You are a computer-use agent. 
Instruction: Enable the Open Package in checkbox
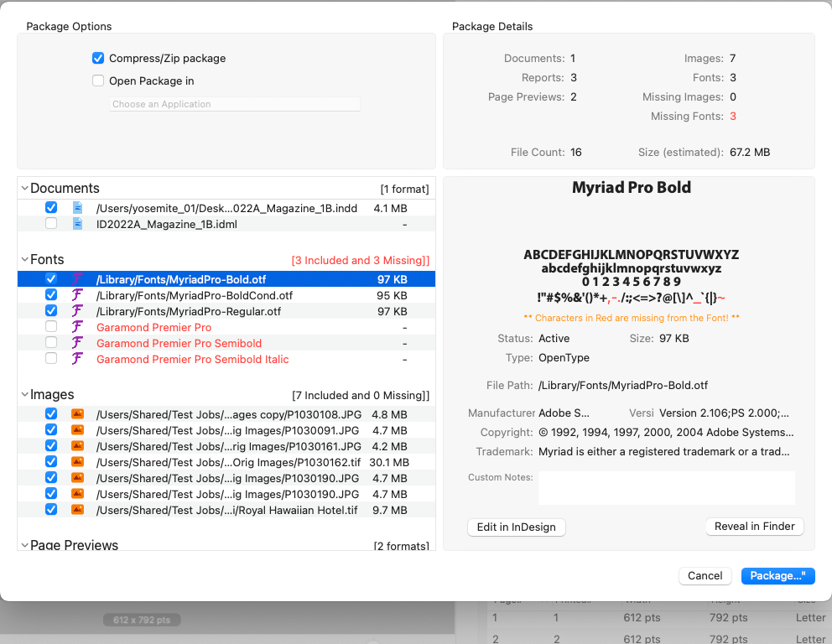98,80
